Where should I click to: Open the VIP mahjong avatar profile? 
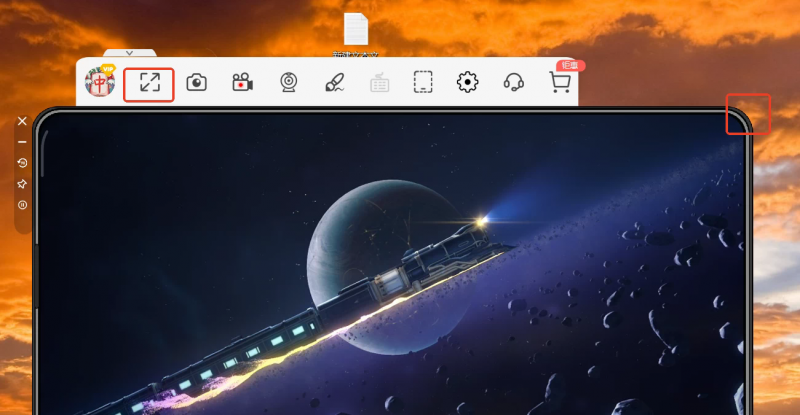point(100,82)
